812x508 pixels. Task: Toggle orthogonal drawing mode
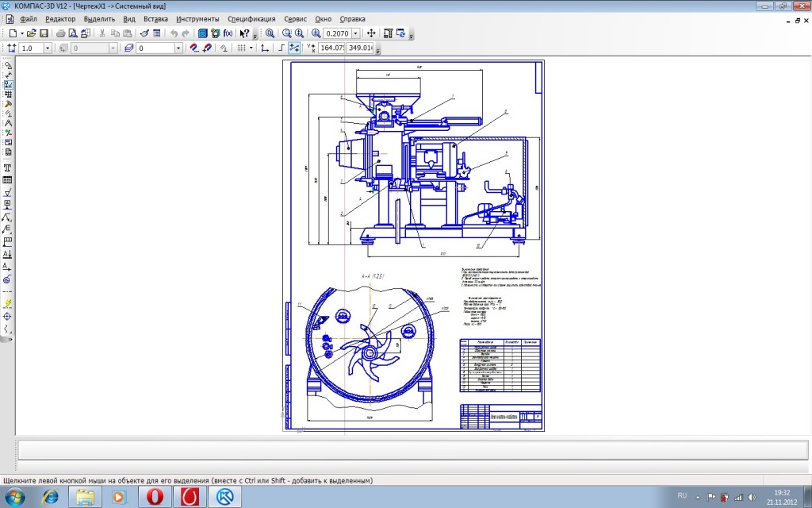282,48
